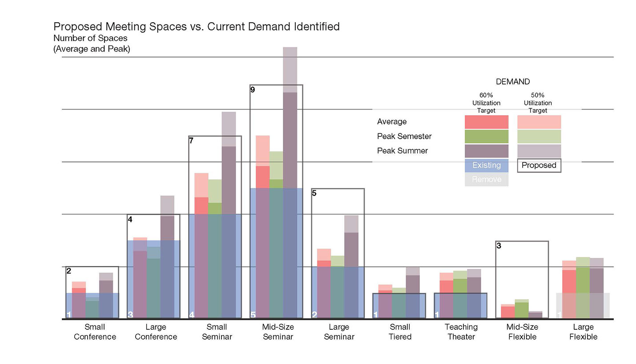Click the Peak Summer bar of Large Conference

pyautogui.click(x=167, y=257)
